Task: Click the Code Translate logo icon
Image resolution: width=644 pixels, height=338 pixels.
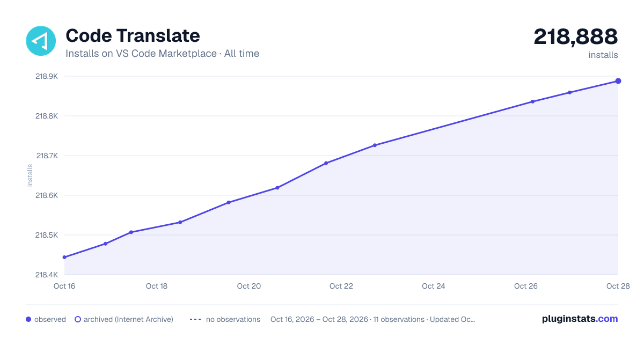Action: click(x=41, y=41)
